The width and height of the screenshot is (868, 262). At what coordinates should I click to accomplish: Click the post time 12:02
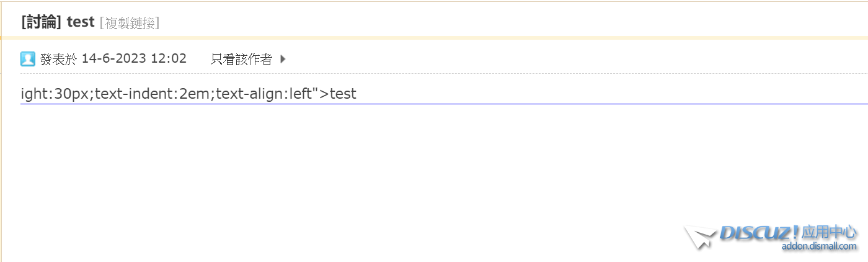pyautogui.click(x=168, y=59)
